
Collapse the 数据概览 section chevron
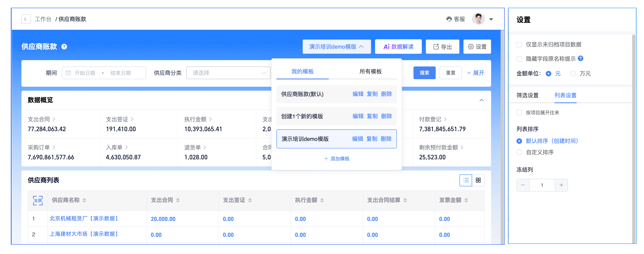[481, 100]
